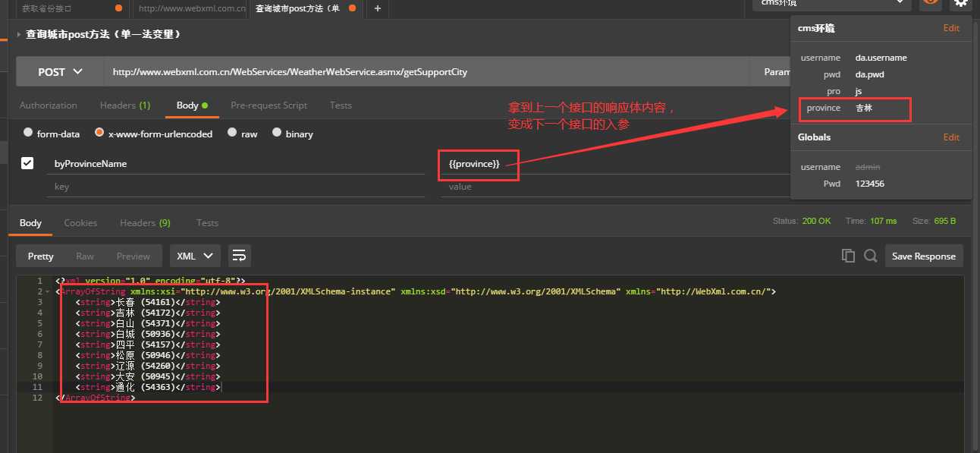The width and height of the screenshot is (980, 453).
Task: Toggle line wrap icon in response toolbar
Action: coord(240,256)
